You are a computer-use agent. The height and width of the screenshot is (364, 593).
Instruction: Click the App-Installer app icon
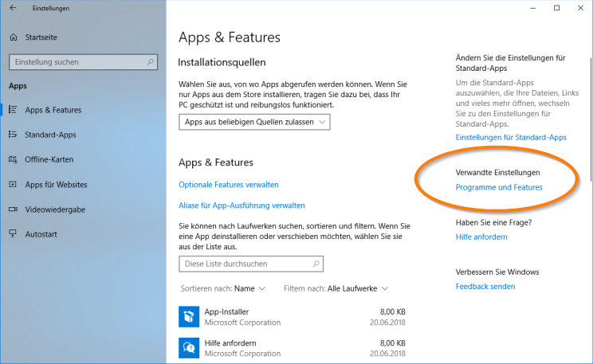189,317
